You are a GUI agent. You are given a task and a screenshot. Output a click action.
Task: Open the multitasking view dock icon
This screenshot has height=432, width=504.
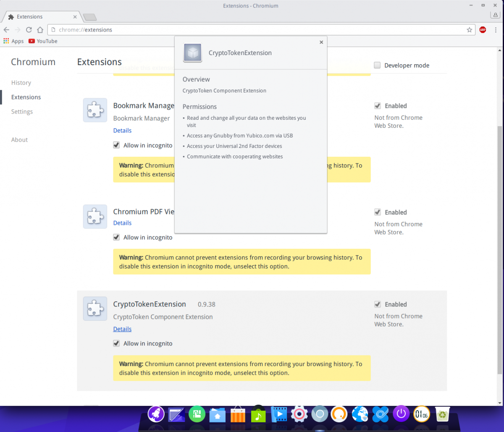(x=176, y=415)
